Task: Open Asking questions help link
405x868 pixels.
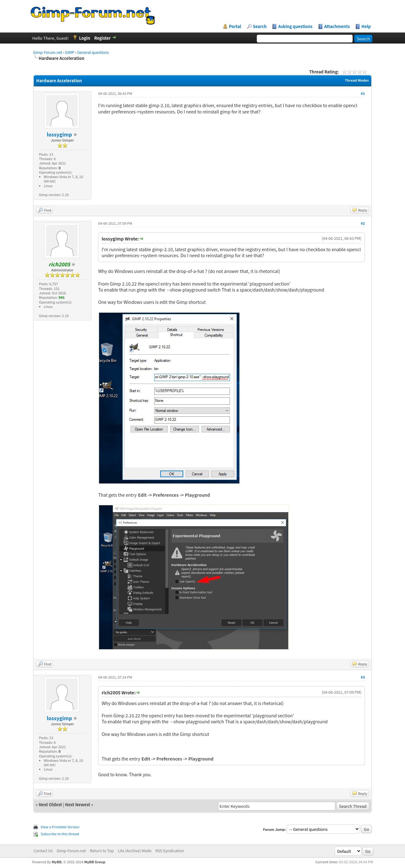Action: [x=295, y=26]
